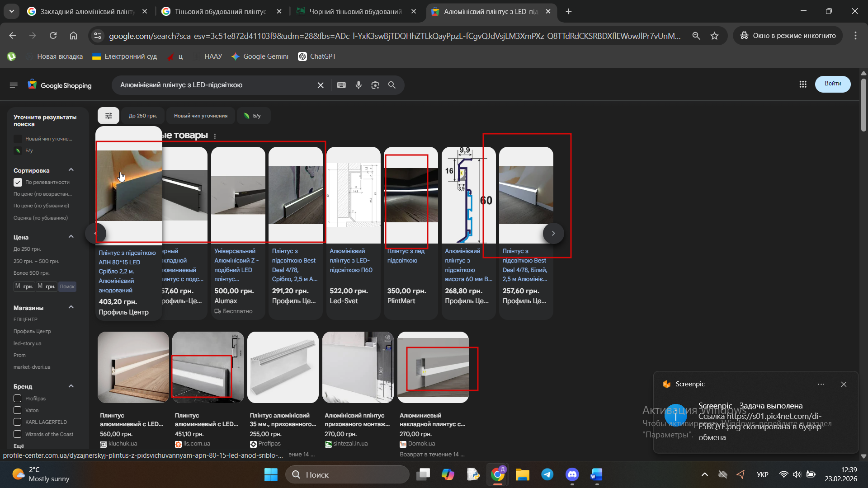Clear the search query with X icon
868x488 pixels.
(x=321, y=85)
